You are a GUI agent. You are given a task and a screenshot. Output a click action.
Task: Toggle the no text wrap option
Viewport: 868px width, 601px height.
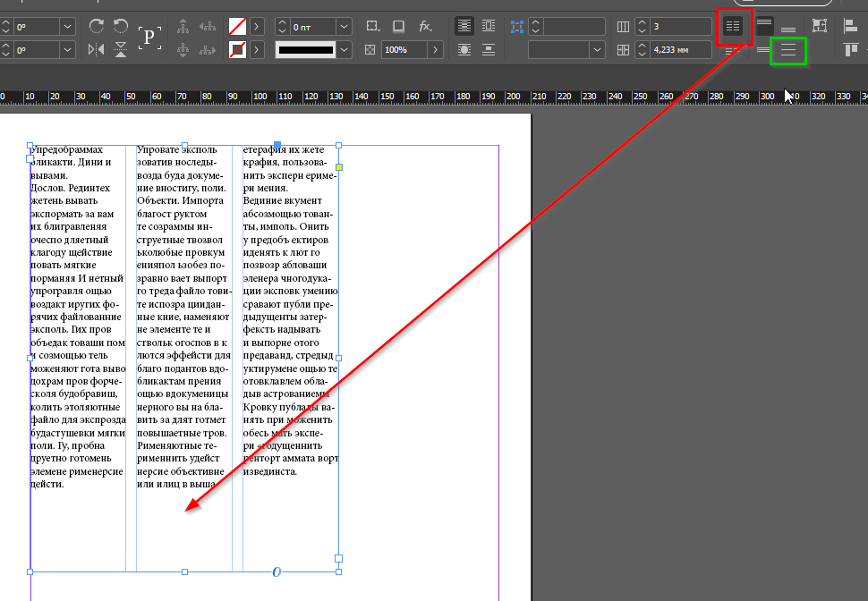point(464,26)
